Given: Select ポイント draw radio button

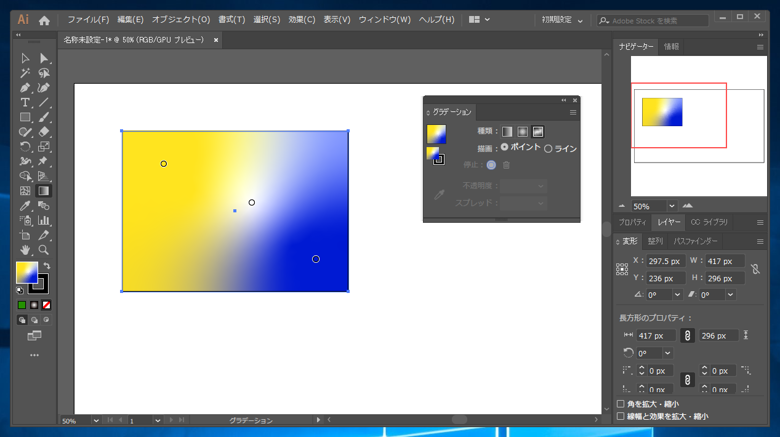Looking at the screenshot, I should pyautogui.click(x=504, y=147).
